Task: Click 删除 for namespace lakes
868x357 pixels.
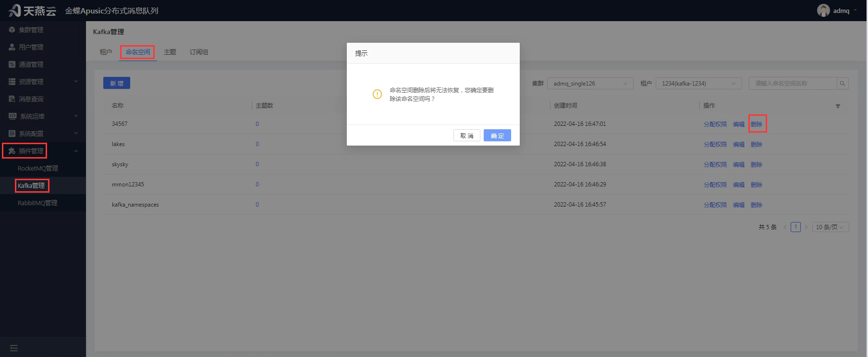Action: (x=757, y=145)
